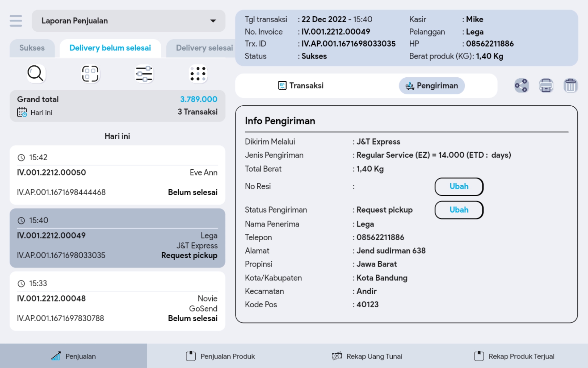
Task: Share the transaction via share icon
Action: (521, 86)
